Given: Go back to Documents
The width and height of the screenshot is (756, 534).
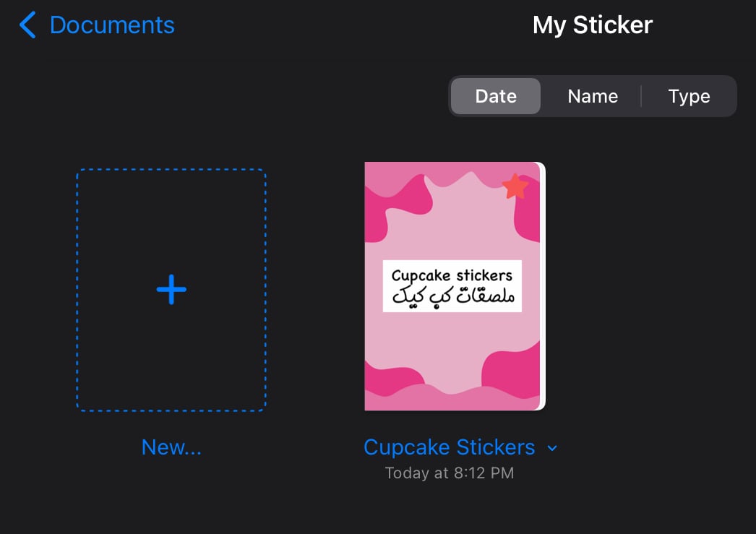Looking at the screenshot, I should coord(111,25).
